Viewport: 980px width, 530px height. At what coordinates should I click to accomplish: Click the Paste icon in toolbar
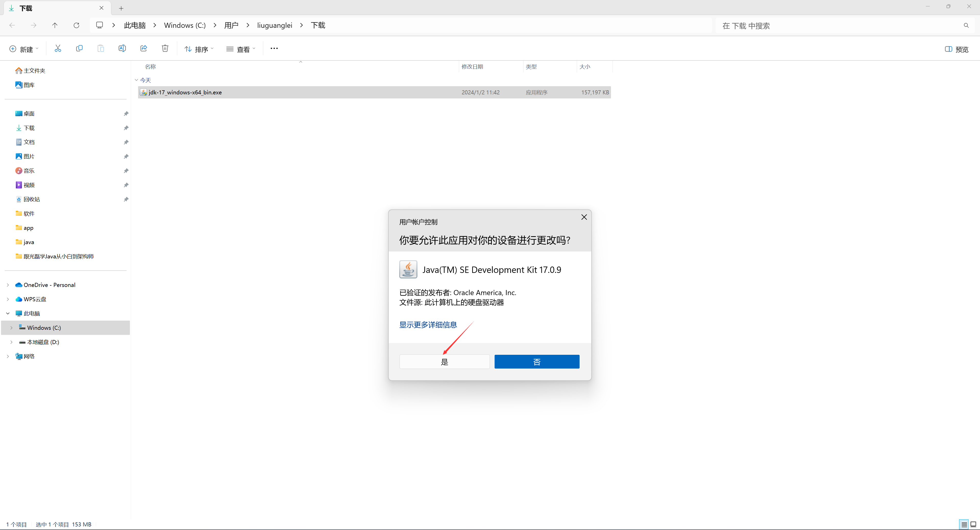[x=101, y=48]
